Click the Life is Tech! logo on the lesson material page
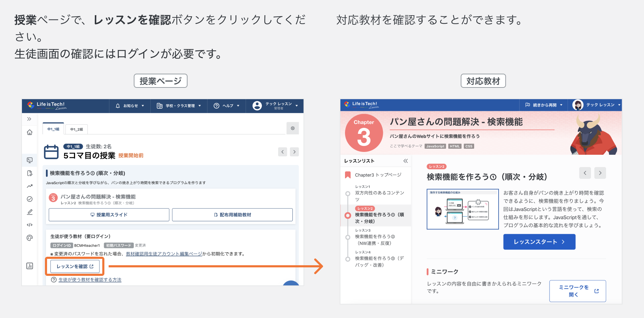The width and height of the screenshot is (644, 318). (362, 105)
